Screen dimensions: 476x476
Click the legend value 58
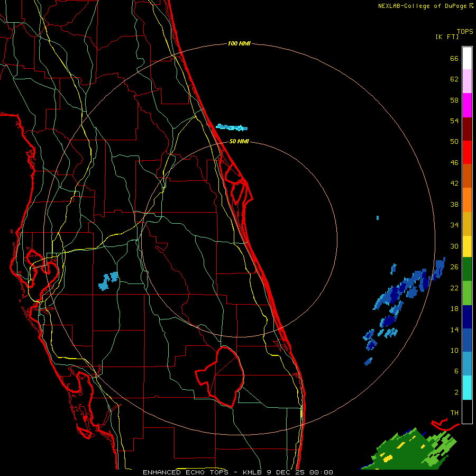[454, 100]
